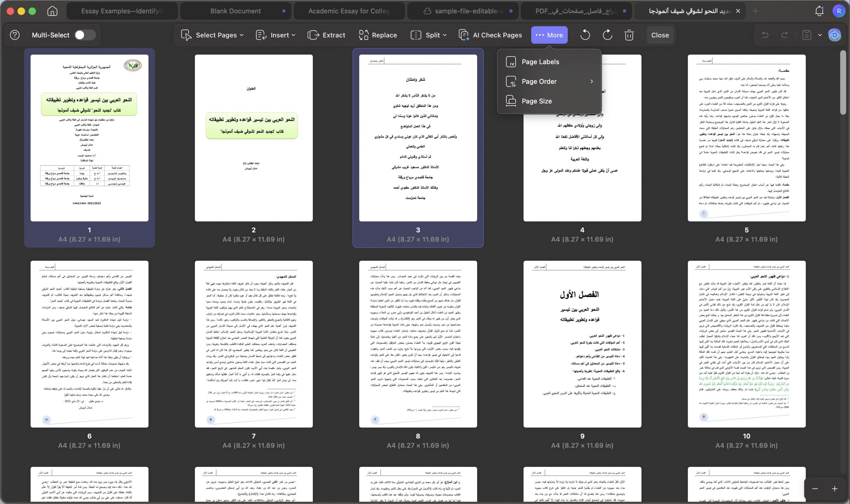The image size is (850, 504).
Task: Open the user profile avatar R
Action: (x=838, y=11)
